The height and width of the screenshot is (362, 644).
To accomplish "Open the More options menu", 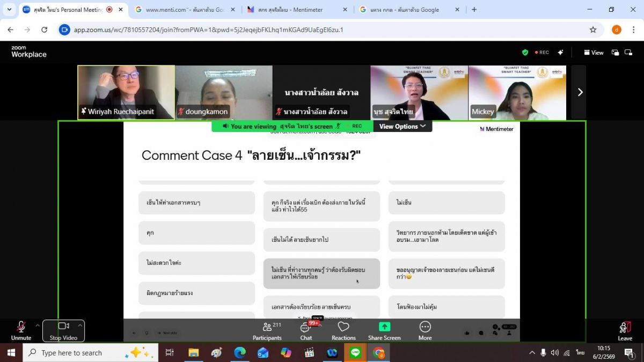I will coord(425,330).
